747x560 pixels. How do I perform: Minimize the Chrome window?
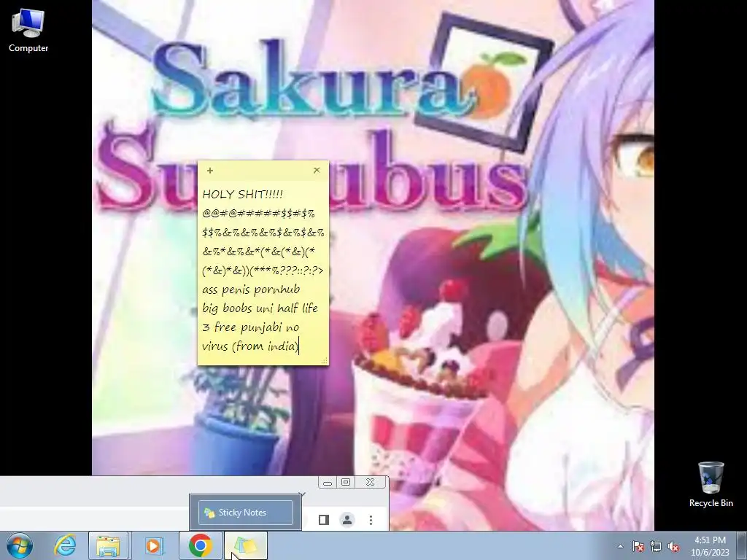(x=328, y=483)
